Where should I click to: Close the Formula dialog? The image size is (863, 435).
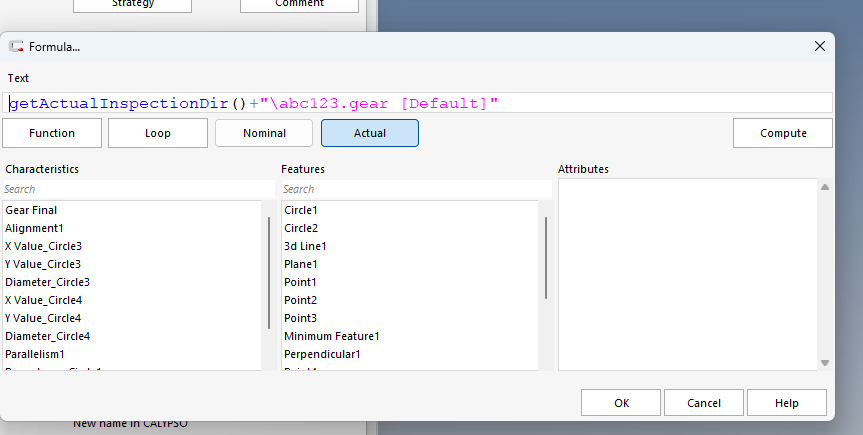pos(820,46)
